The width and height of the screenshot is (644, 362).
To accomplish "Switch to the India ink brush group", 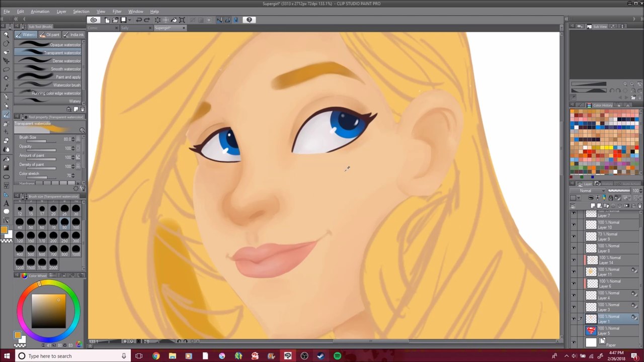I will pos(73,35).
